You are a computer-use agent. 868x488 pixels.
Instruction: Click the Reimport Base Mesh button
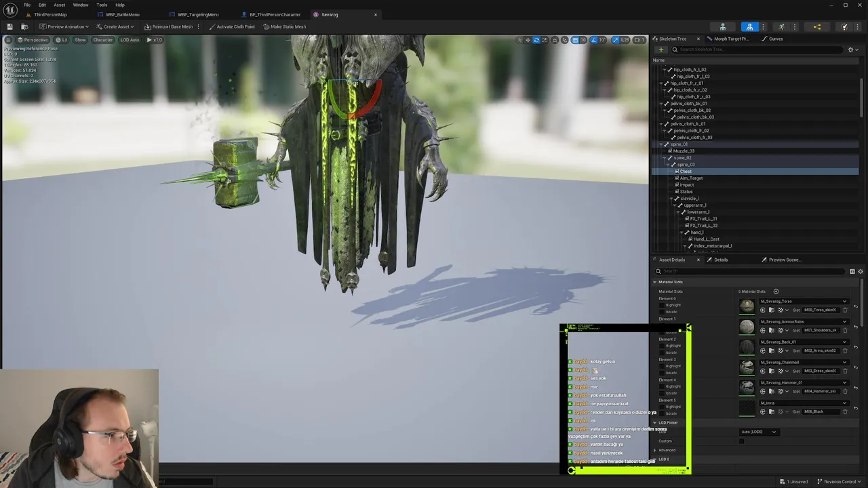click(x=169, y=26)
